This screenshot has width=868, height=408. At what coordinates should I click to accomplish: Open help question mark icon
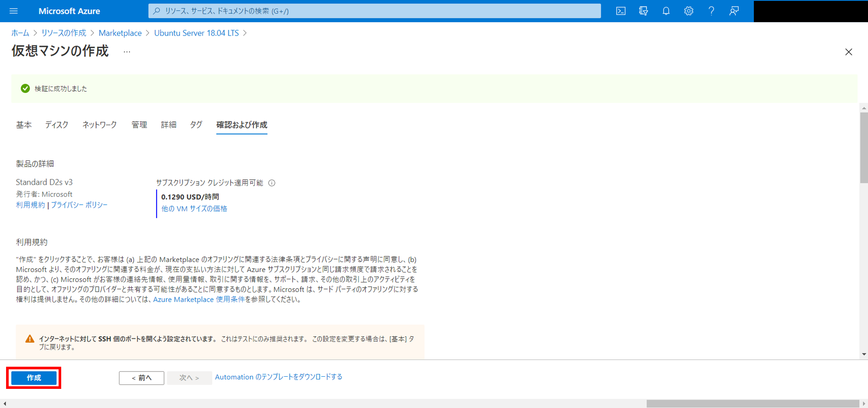(711, 11)
